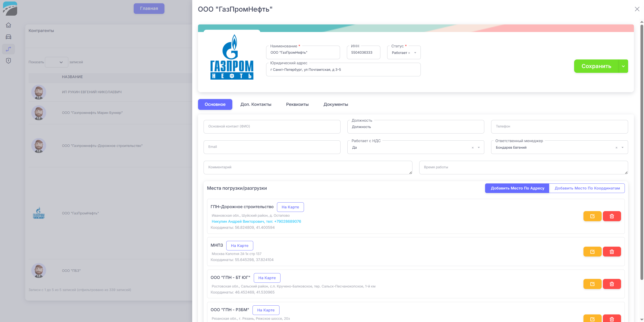
Task: Delete the ООО "ГПН - БТ ЮГ" location
Action: pos(612,284)
